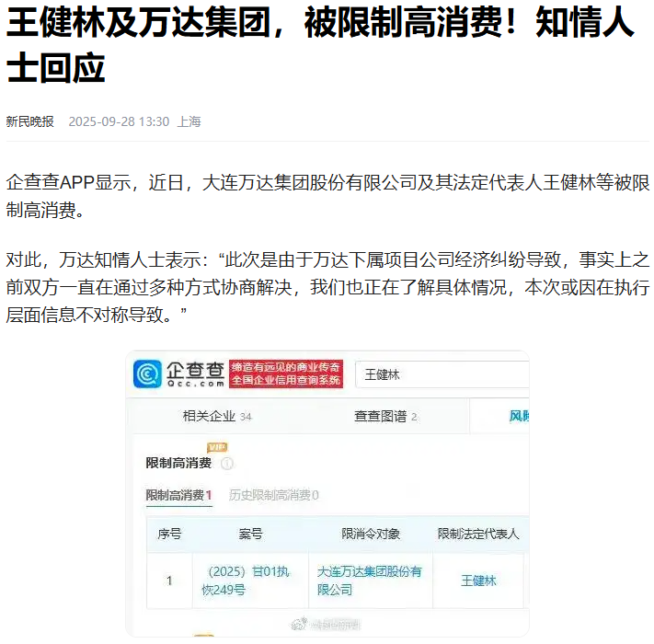The width and height of the screenshot is (654, 644).
Task: Open case number (2025)甘01执恢249号 link
Action: 246,581
